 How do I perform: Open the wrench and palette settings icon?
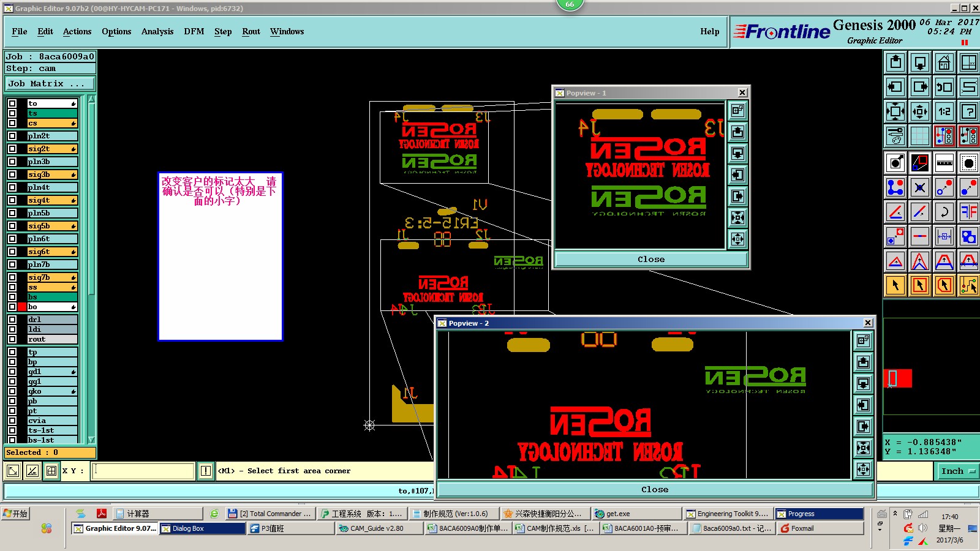pyautogui.click(x=895, y=136)
